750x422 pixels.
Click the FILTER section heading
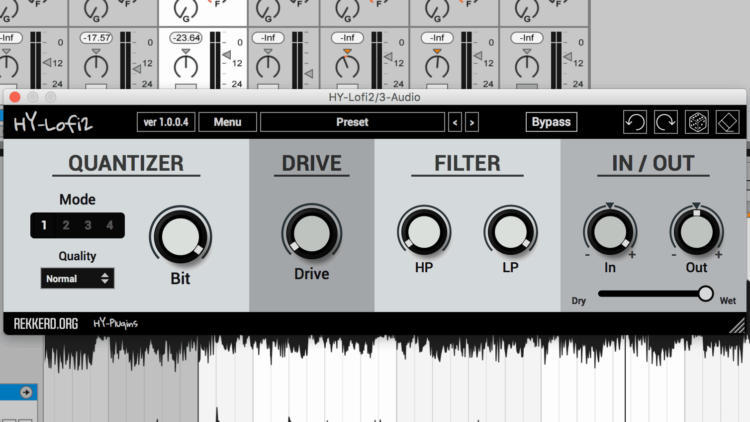click(467, 163)
